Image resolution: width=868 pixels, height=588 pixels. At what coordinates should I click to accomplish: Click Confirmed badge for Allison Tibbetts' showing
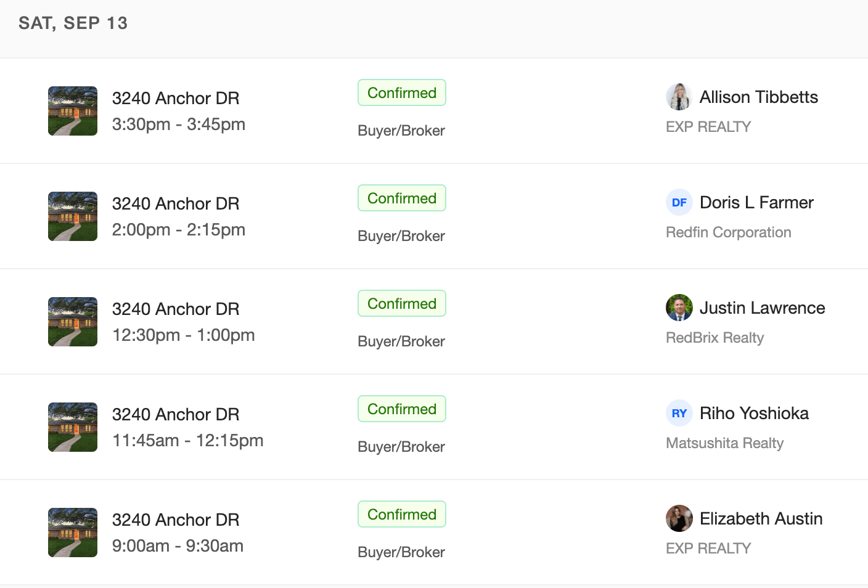coord(402,93)
